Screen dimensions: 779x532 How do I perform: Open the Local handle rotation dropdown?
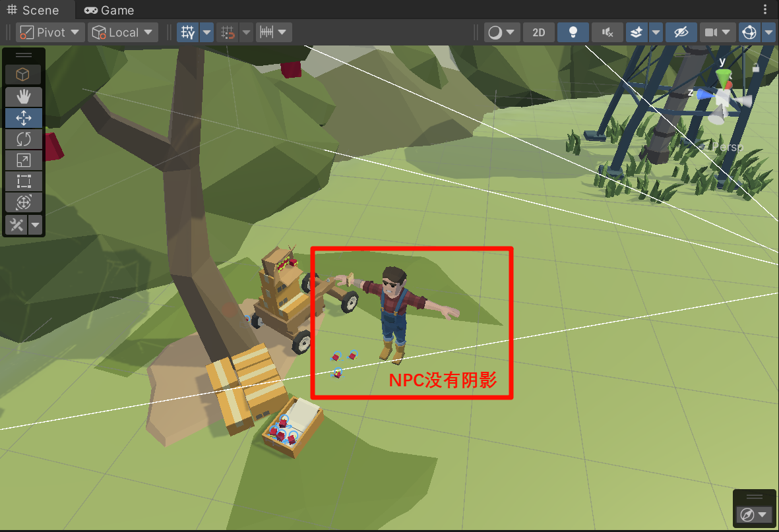(123, 32)
